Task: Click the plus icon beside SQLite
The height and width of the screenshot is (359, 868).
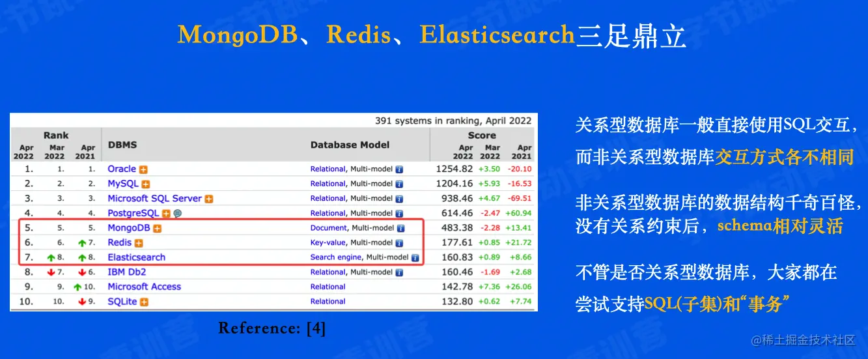Action: coord(144,302)
